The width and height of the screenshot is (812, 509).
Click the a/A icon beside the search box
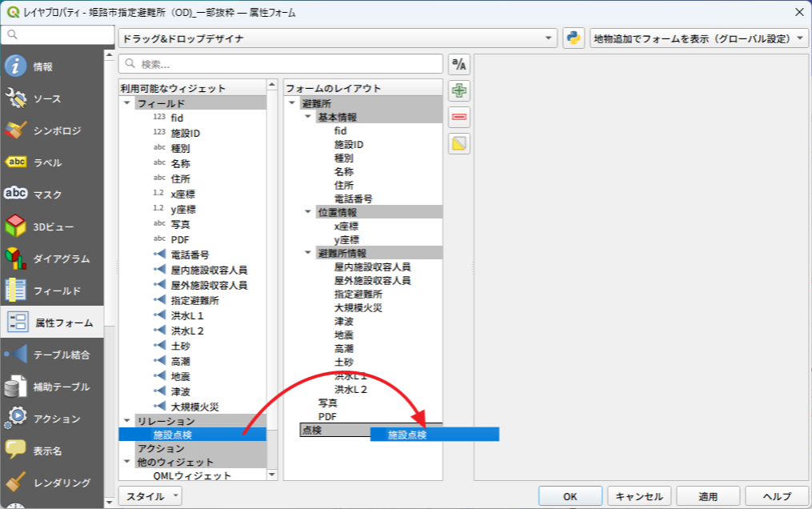(x=459, y=64)
